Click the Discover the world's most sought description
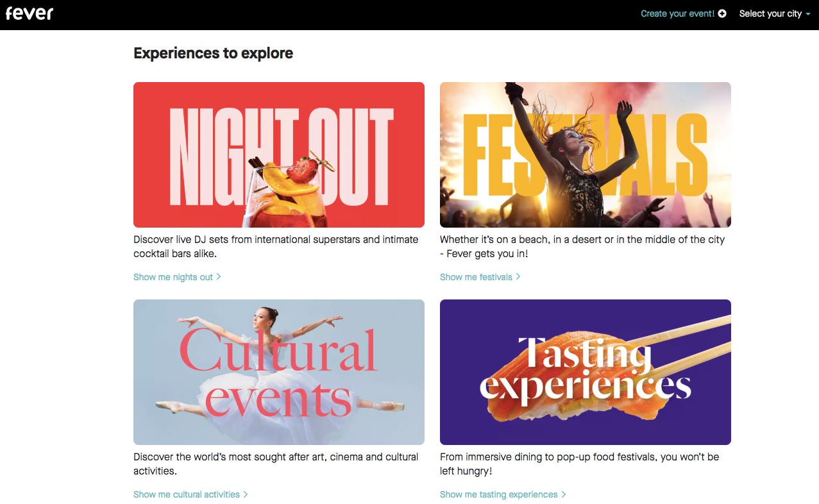The width and height of the screenshot is (819, 504). [276, 464]
